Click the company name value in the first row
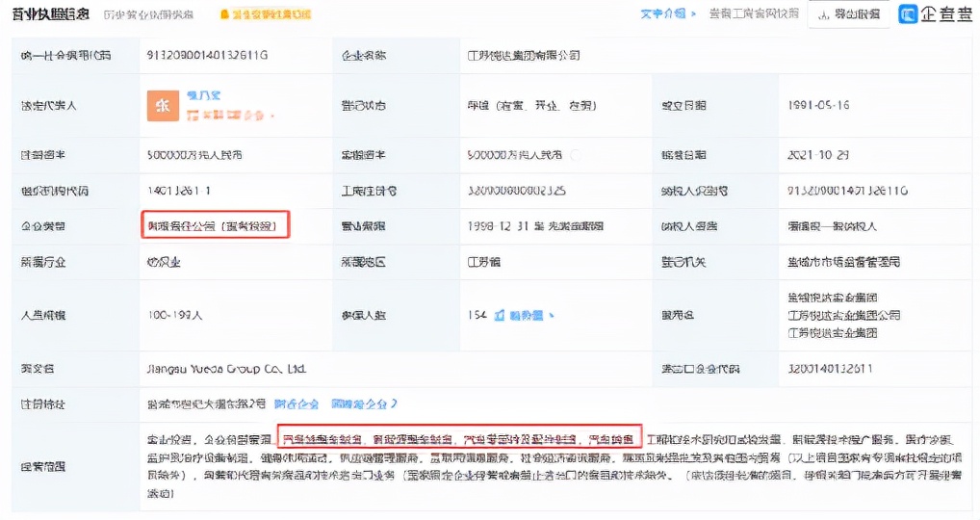The width and height of the screenshot is (980, 520). pos(524,56)
